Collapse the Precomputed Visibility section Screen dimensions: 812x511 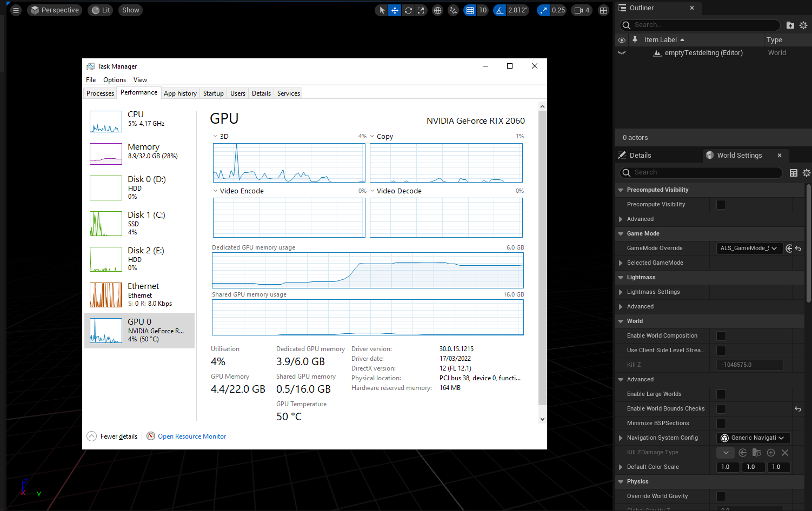pyautogui.click(x=621, y=190)
